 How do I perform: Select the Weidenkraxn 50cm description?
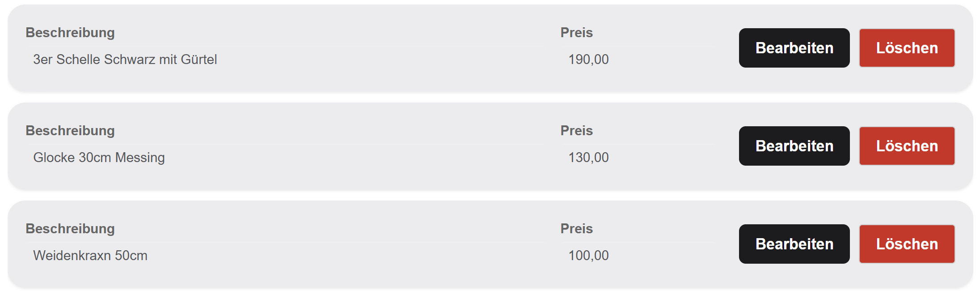point(90,256)
